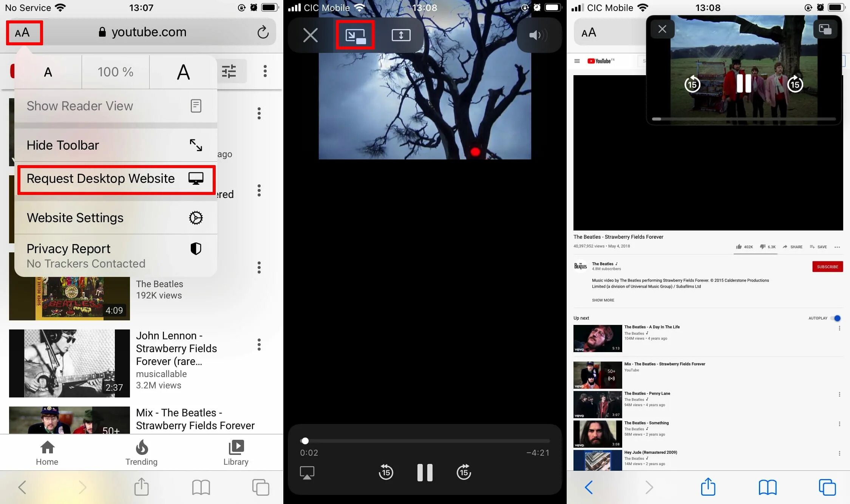
Task: Open Sgt. Pepper album thumbnail 4:09
Action: [x=70, y=298]
